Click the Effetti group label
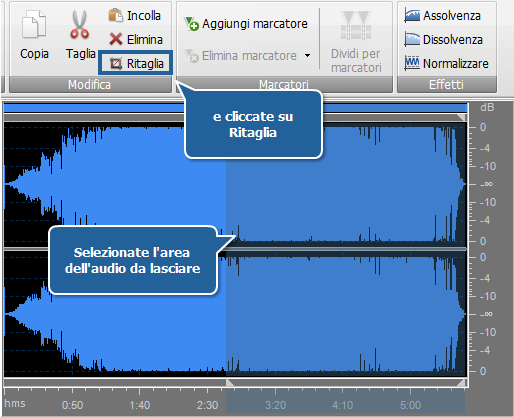This screenshot has width=514, height=417. (x=446, y=85)
